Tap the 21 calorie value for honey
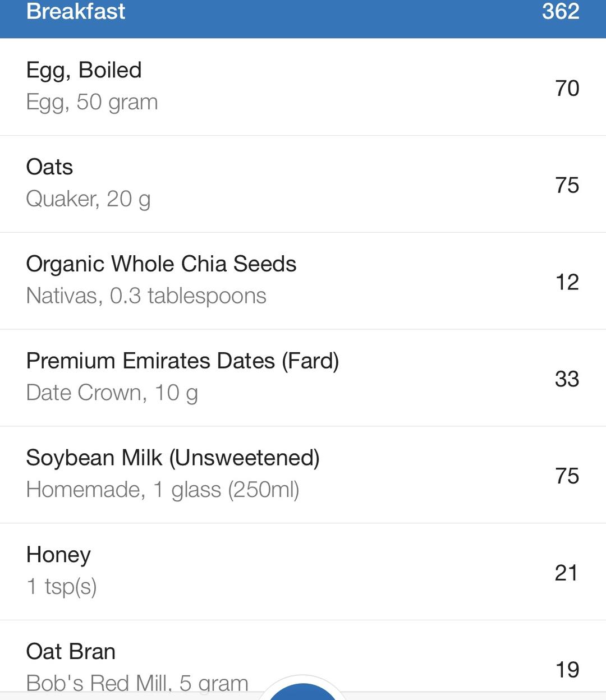The image size is (606, 700). (x=566, y=573)
